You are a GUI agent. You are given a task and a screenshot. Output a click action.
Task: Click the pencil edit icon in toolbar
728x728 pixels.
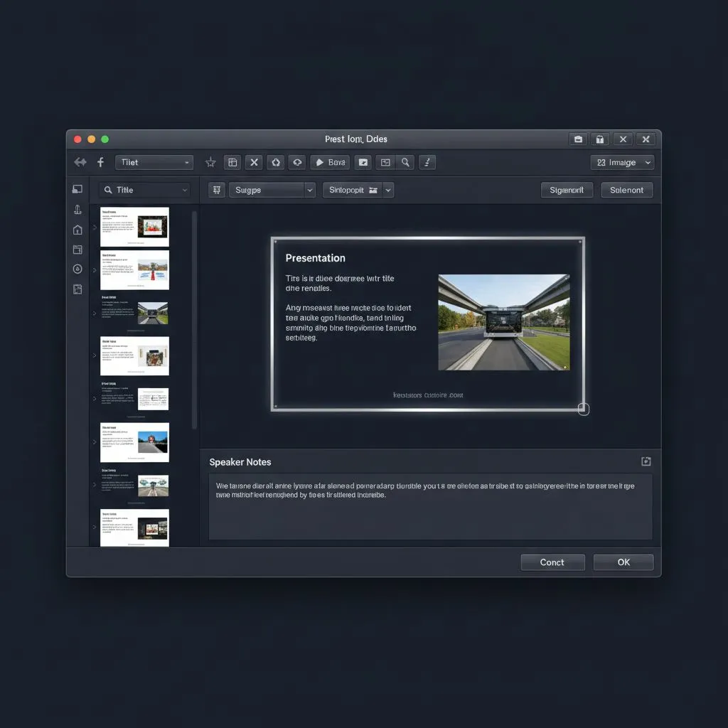tap(427, 163)
